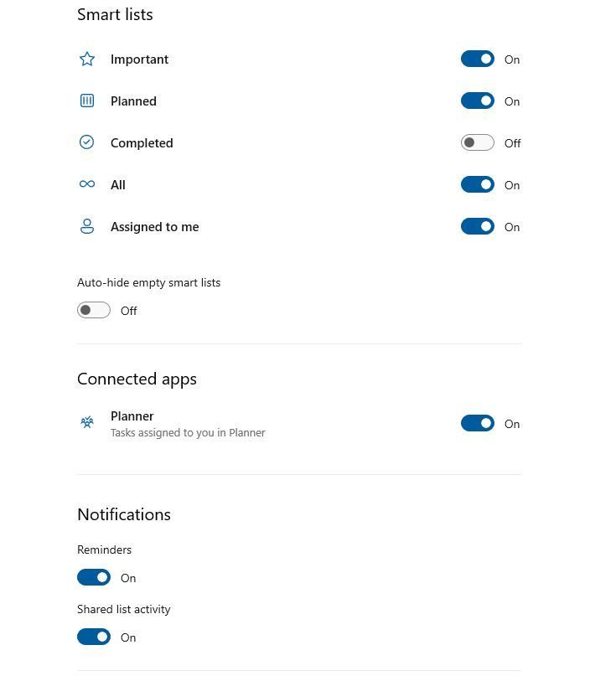Viewport: 616px width, 676px height.
Task: Click the Completed label text
Action: pos(142,143)
